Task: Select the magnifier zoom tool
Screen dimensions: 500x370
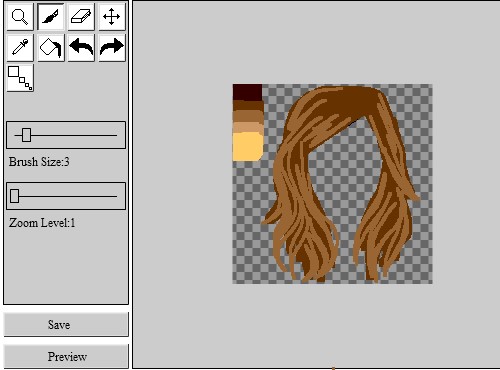Action: 20,16
